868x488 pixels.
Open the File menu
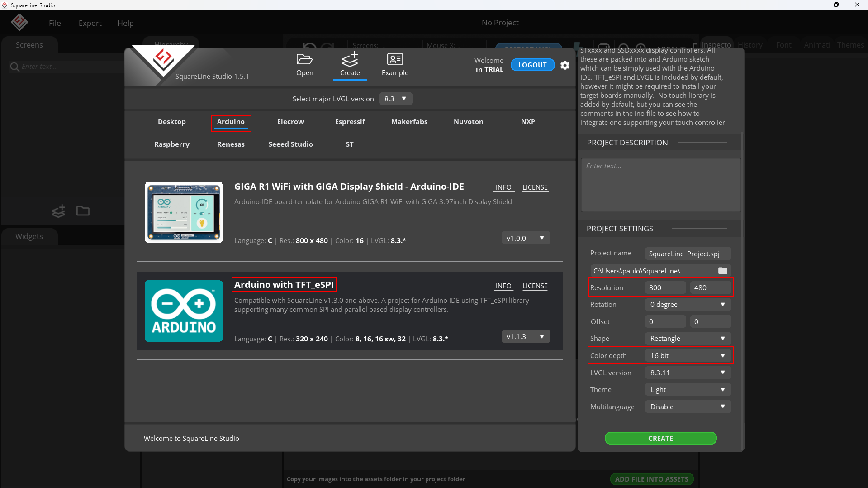(x=55, y=23)
